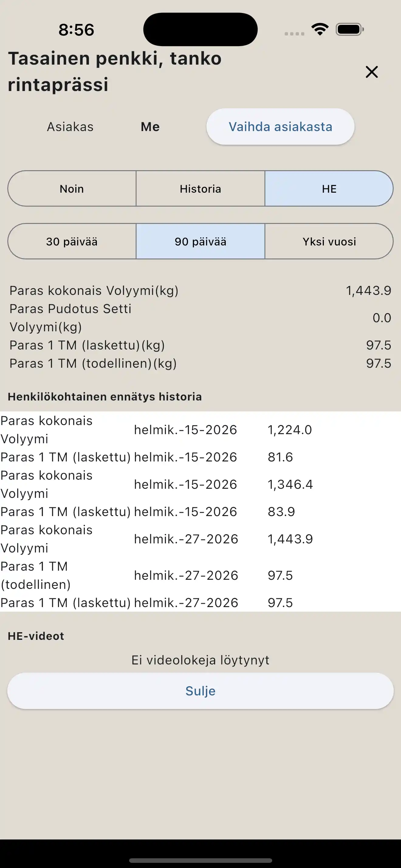Tap the Paras kokonais Volyymi(kg) summary value

(368, 290)
